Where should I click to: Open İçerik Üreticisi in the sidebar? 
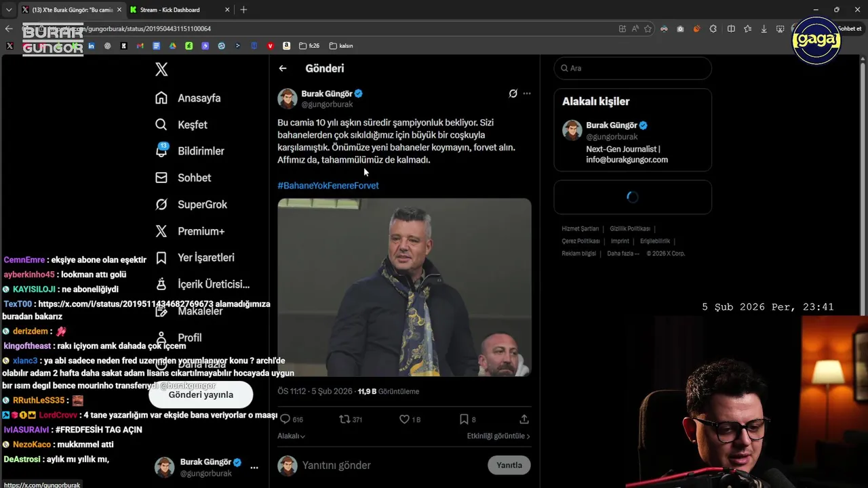pyautogui.click(x=202, y=284)
